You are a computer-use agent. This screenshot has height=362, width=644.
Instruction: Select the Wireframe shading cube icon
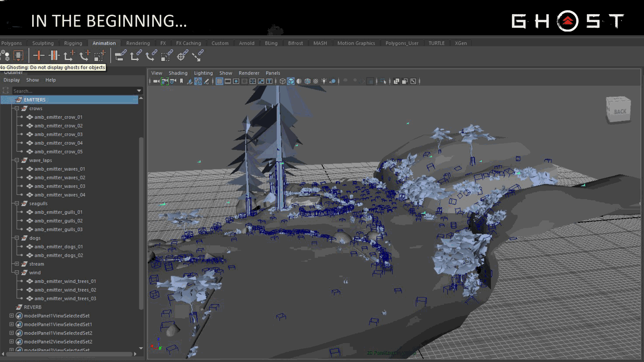coord(283,81)
